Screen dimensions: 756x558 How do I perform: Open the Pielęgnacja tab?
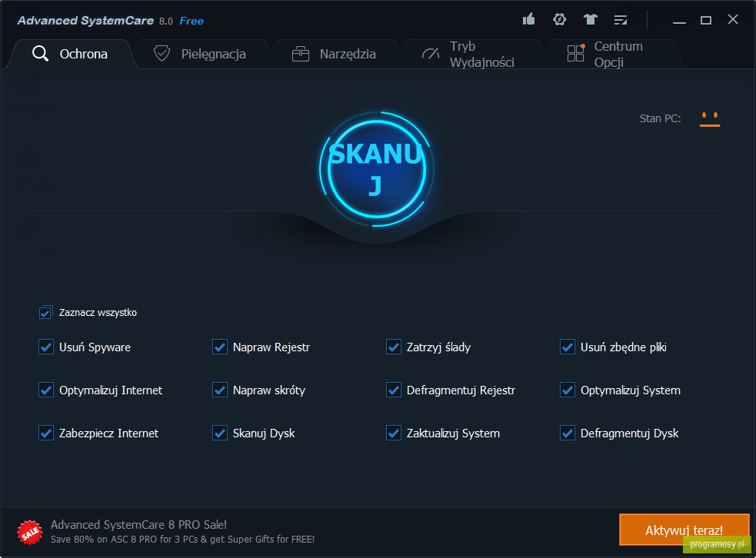point(201,54)
